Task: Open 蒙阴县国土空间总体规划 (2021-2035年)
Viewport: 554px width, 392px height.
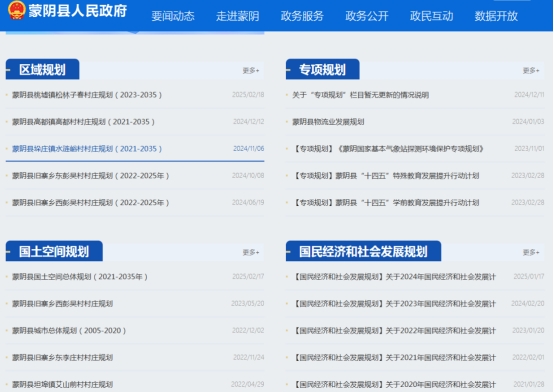Action: pos(80,276)
